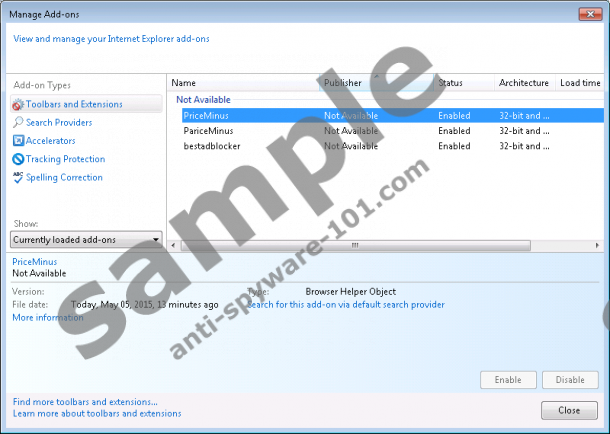This screenshot has width=610, height=434.
Task: Click the Search Providers magnifier icon
Action: point(17,122)
